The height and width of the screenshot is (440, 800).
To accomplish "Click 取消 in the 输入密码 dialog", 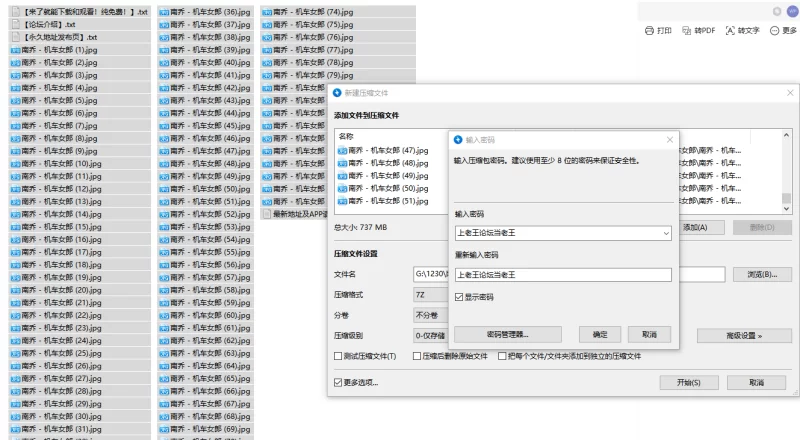I will click(x=649, y=335).
